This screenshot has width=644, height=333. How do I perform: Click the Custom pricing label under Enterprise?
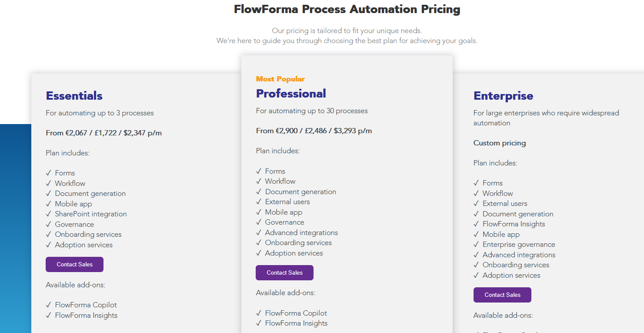[x=499, y=143]
